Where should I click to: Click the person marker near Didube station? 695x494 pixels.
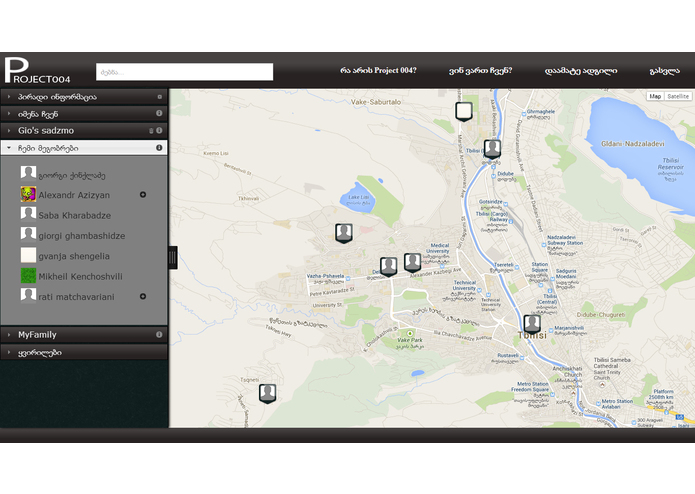pyautogui.click(x=492, y=149)
